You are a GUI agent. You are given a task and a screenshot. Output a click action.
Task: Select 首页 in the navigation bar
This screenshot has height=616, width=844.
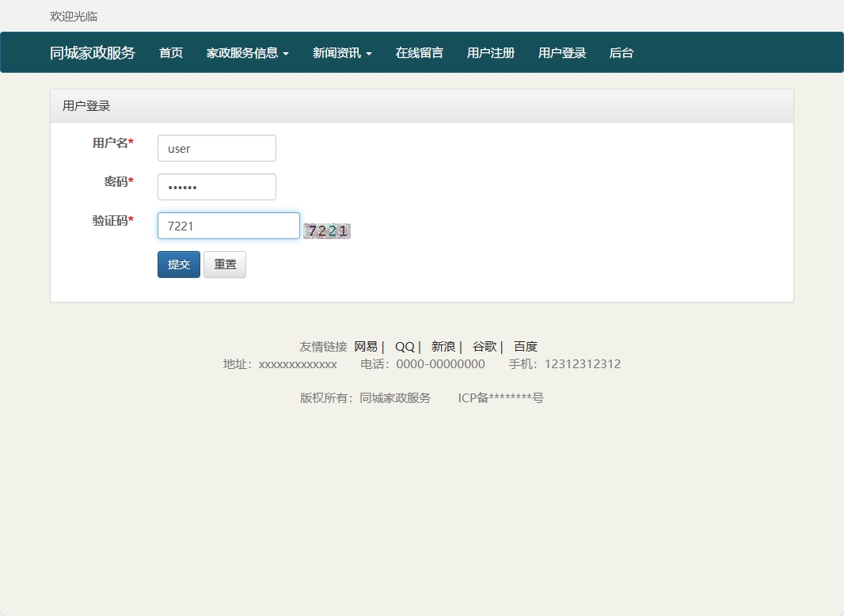pyautogui.click(x=170, y=52)
